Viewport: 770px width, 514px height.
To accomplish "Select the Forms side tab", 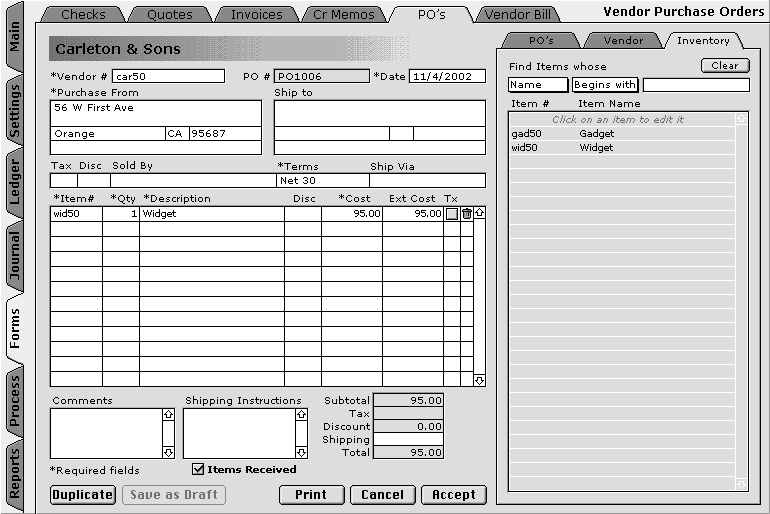I will click(x=15, y=329).
